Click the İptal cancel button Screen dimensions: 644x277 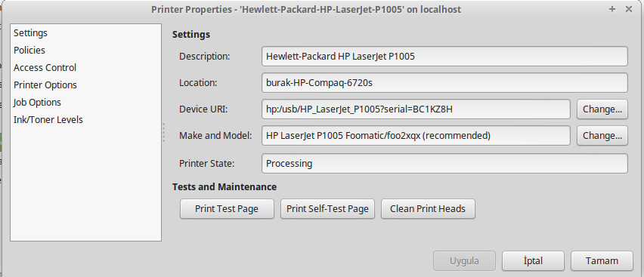[x=533, y=261]
